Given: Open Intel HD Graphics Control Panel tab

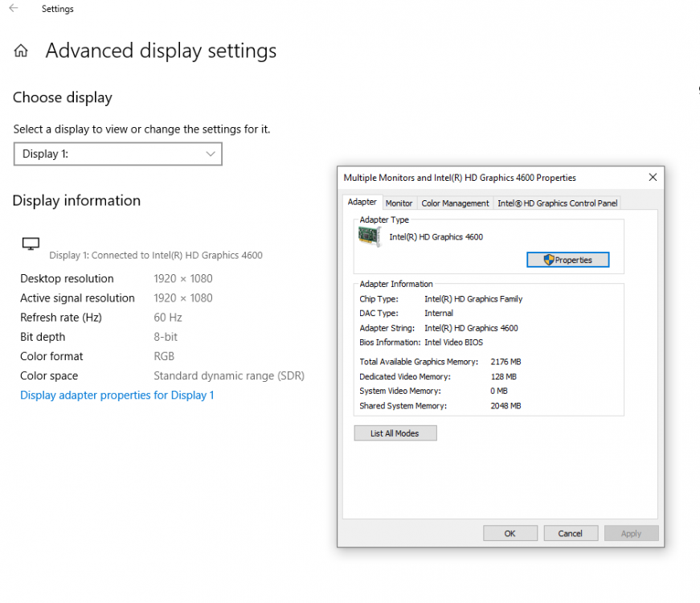Looking at the screenshot, I should tap(557, 203).
